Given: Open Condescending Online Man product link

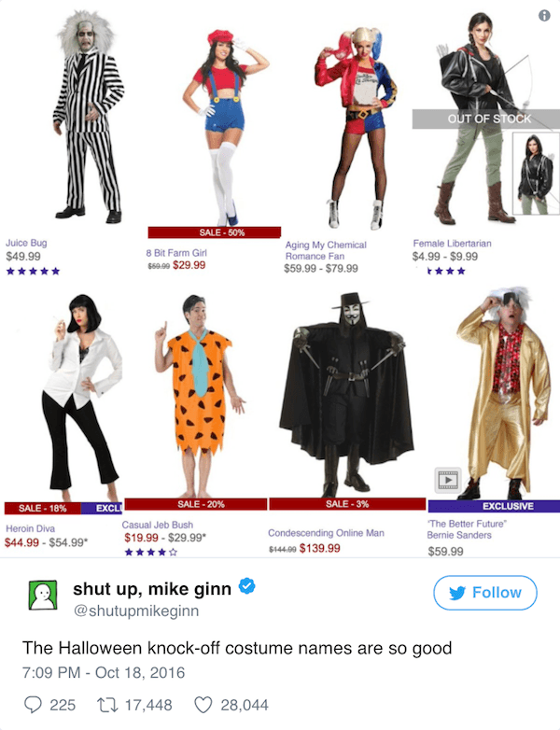Looking at the screenshot, I should click(326, 533).
